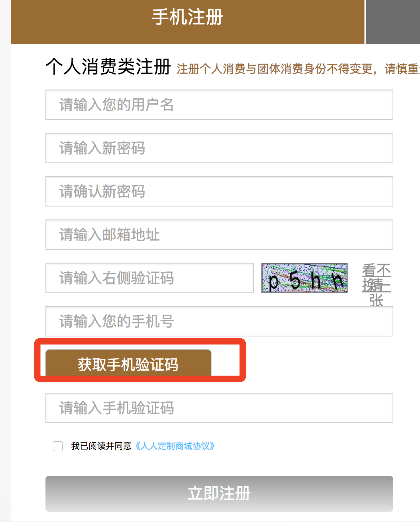Click the 请确认新密码 confirmation field
This screenshot has width=420, height=522.
click(x=219, y=191)
